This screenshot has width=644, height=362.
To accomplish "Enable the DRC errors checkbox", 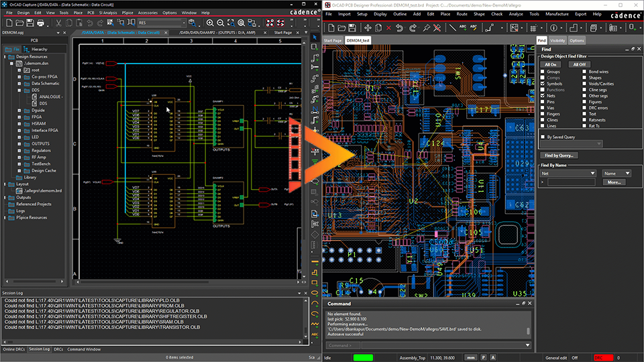I will coord(584,108).
